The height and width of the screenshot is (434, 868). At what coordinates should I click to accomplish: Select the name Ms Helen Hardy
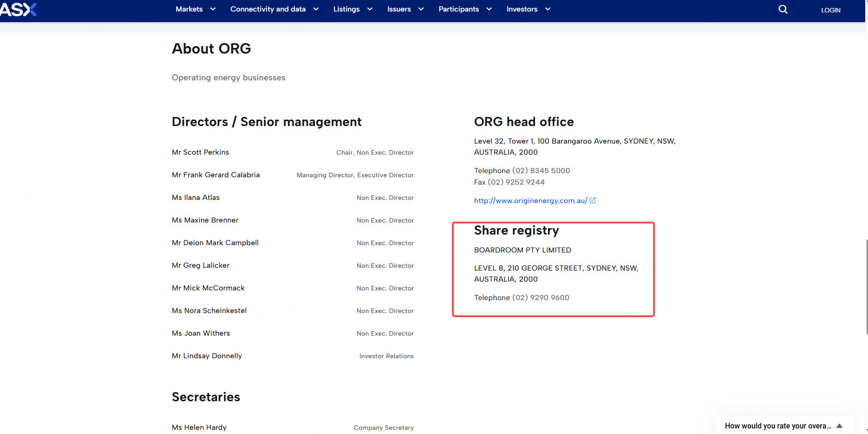tap(199, 428)
